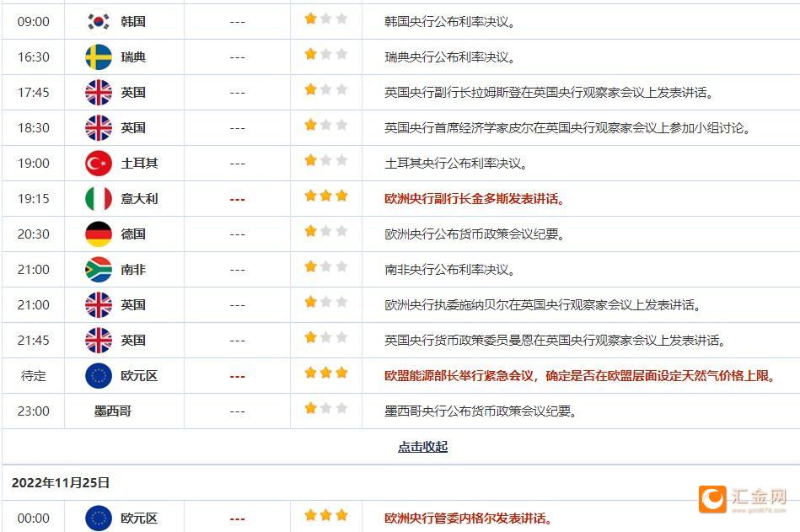
Task: Click the country name 瑞典
Action: [133, 57]
